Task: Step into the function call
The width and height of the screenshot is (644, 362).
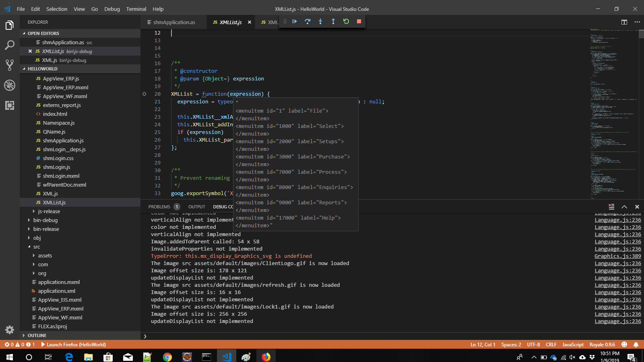Action: [x=320, y=22]
